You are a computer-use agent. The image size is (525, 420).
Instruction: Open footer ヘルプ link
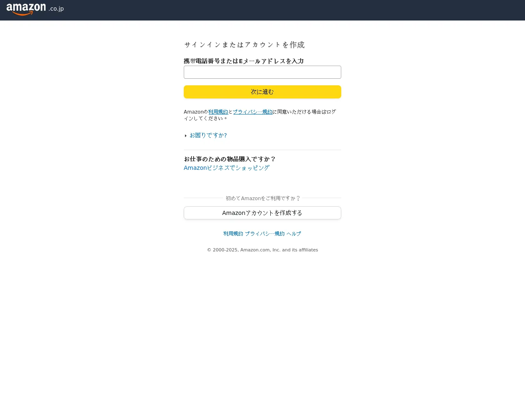(x=294, y=234)
